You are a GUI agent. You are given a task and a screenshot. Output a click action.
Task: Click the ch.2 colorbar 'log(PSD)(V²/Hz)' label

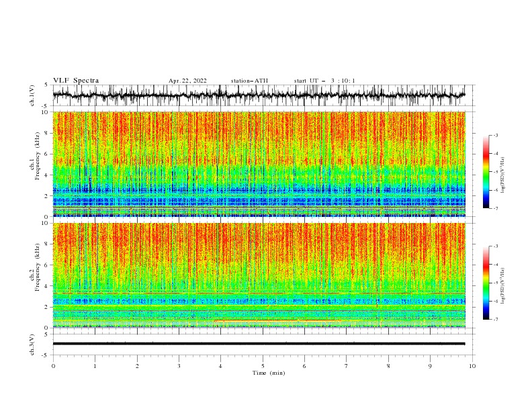(503, 285)
